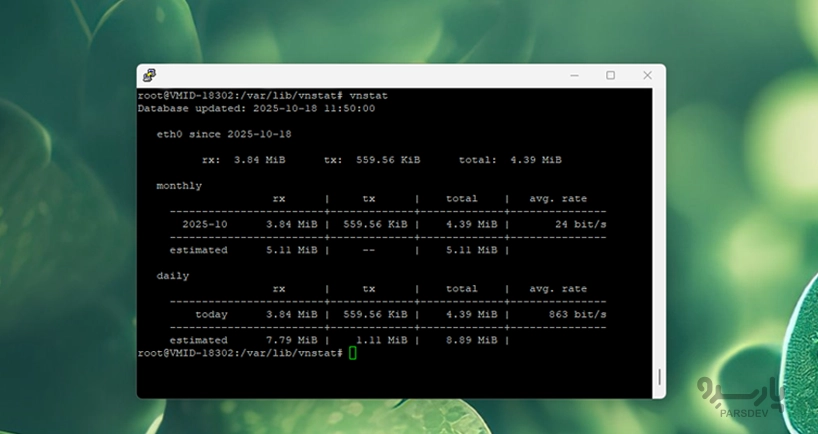
Task: Click the green terminal cursor block
Action: (x=353, y=353)
